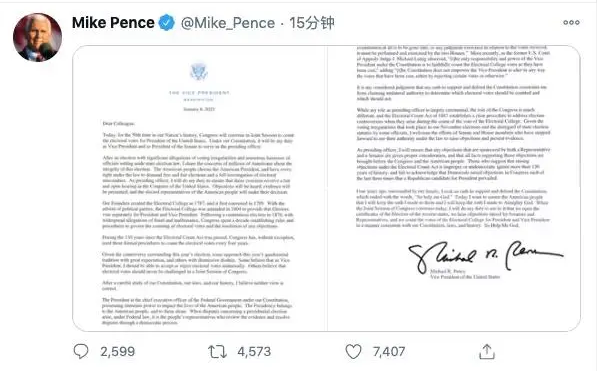597x371 pixels.
Task: Share the tweet via the upload arrow icon
Action: (x=487, y=351)
